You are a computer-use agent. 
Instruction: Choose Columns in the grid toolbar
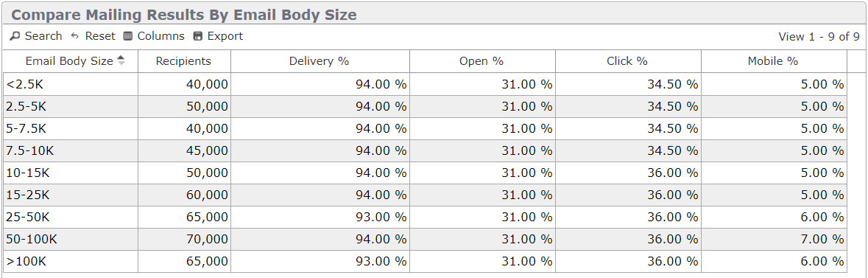click(161, 36)
